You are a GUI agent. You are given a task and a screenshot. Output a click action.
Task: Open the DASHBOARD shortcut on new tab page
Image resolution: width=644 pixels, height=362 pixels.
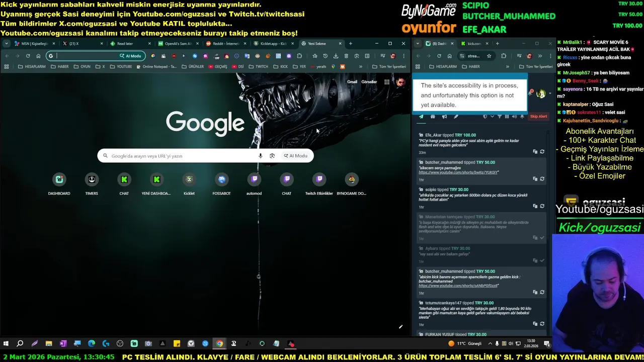click(59, 184)
